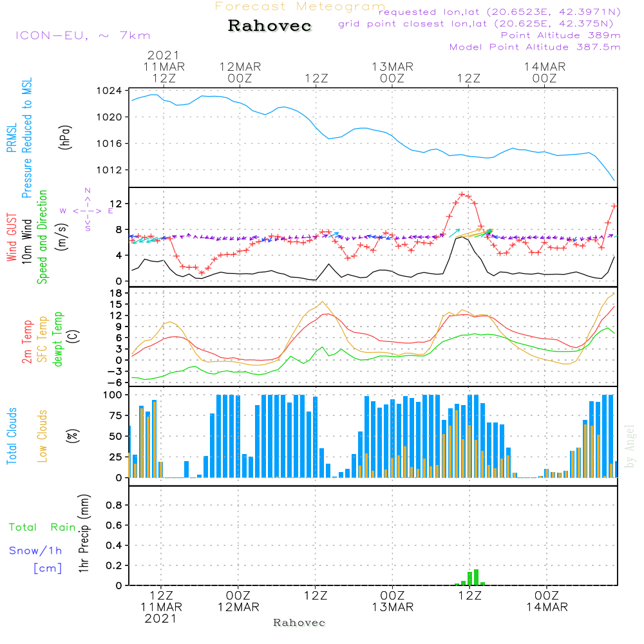Click the 'by Angel' watermark
This screenshot has height=644, width=644.
pyautogui.click(x=630, y=446)
